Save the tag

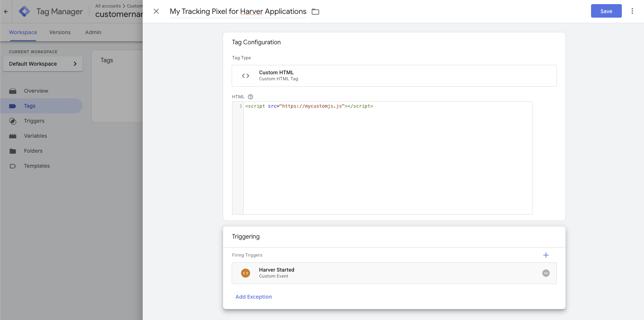click(x=606, y=11)
